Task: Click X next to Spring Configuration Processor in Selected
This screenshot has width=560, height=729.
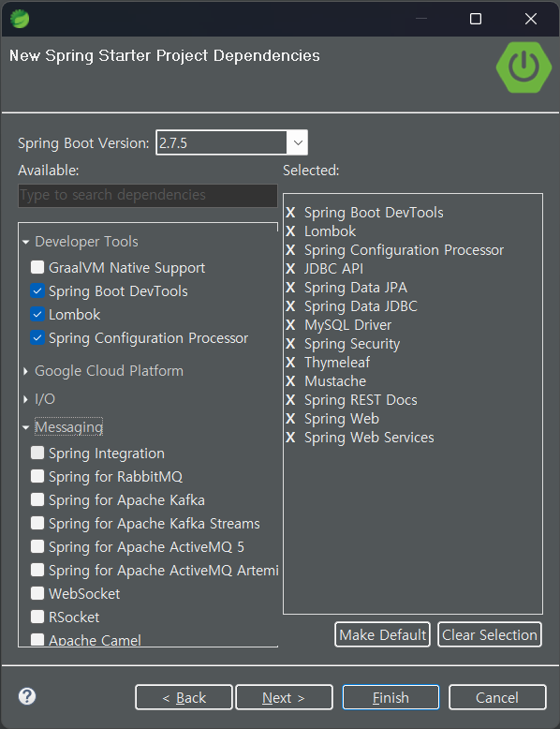Action: pyautogui.click(x=290, y=250)
